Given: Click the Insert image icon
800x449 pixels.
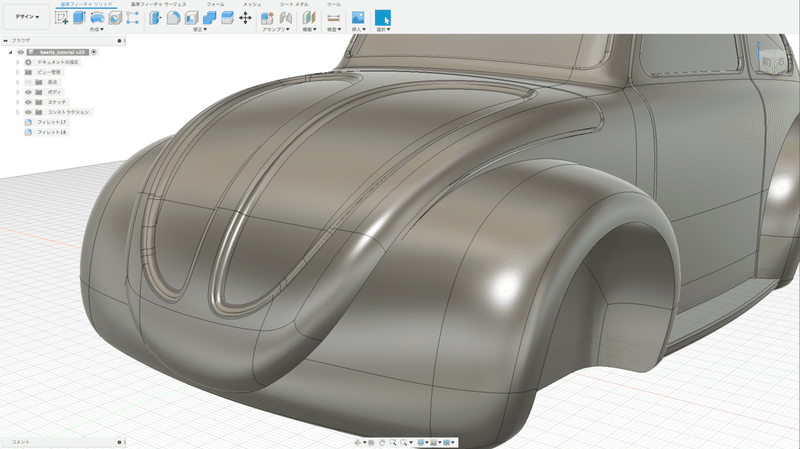Looking at the screenshot, I should (x=357, y=18).
